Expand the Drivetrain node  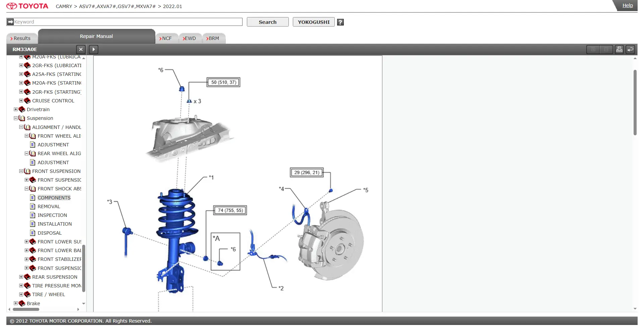coord(15,109)
